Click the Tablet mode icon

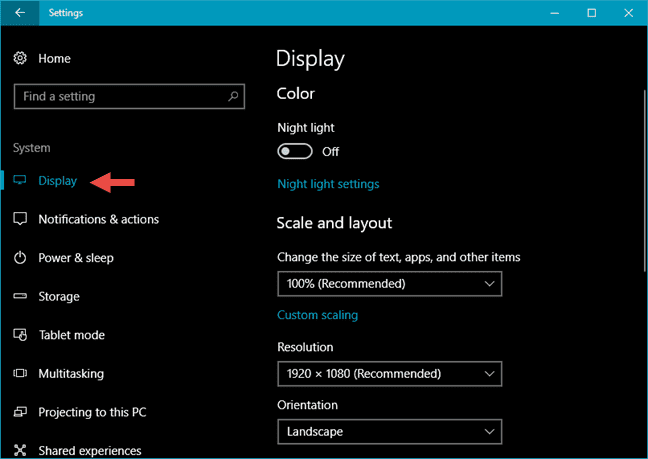(x=21, y=335)
